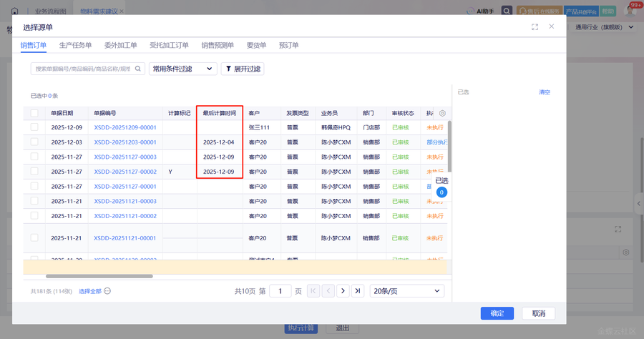Open 售后在线服务 in background top bar

tap(540, 11)
